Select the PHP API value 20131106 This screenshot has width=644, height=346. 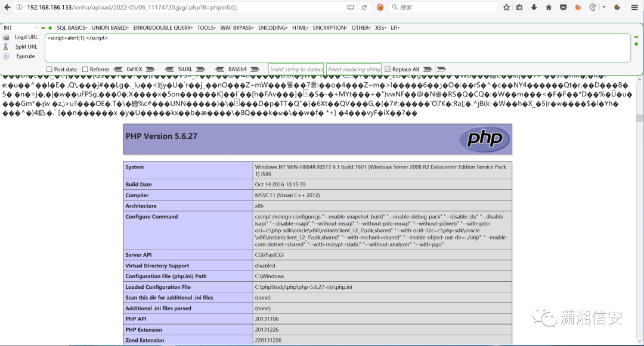point(267,319)
